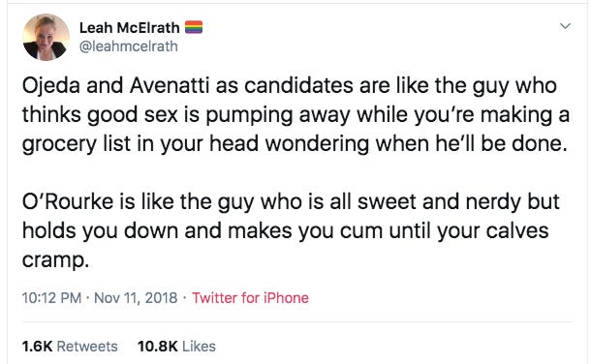Click the word calves in the tweet text

tap(517, 230)
